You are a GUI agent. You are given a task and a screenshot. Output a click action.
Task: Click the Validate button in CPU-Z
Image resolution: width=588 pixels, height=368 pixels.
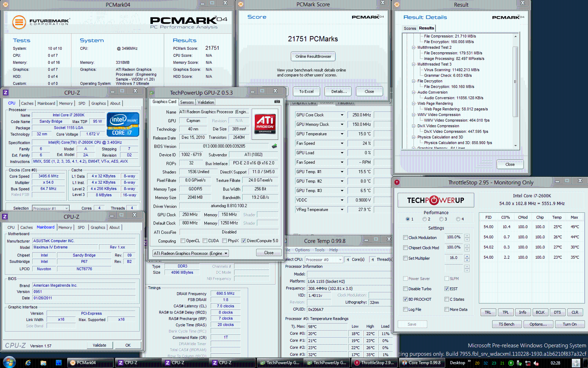click(99, 345)
